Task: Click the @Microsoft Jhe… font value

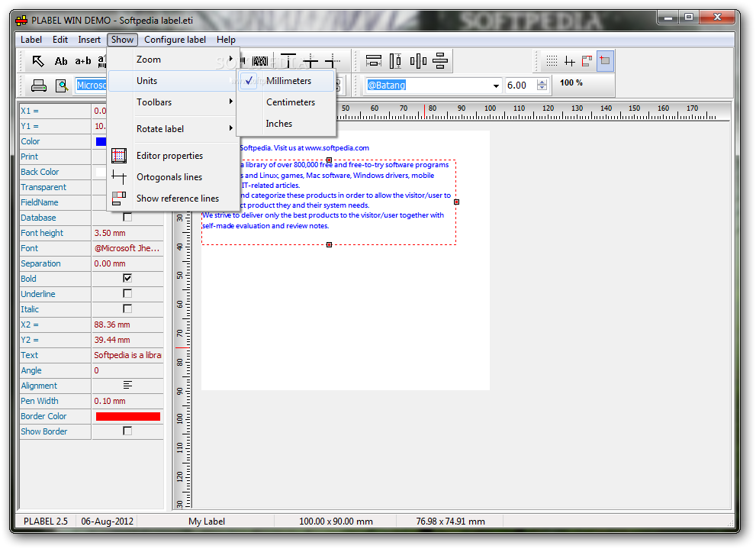Action: [127, 248]
